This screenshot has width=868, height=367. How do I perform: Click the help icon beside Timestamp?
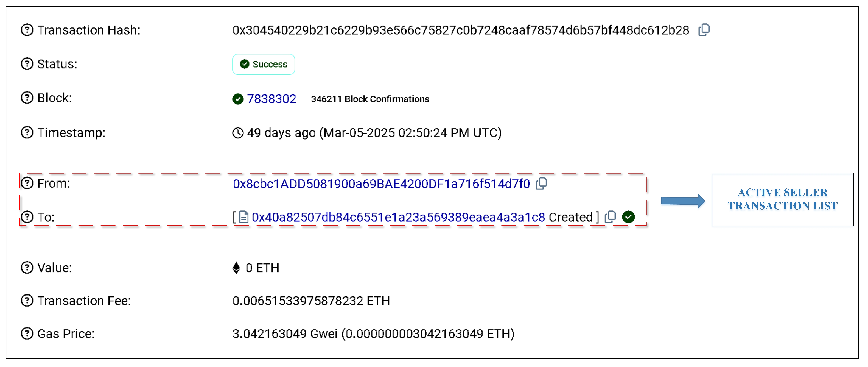point(27,133)
